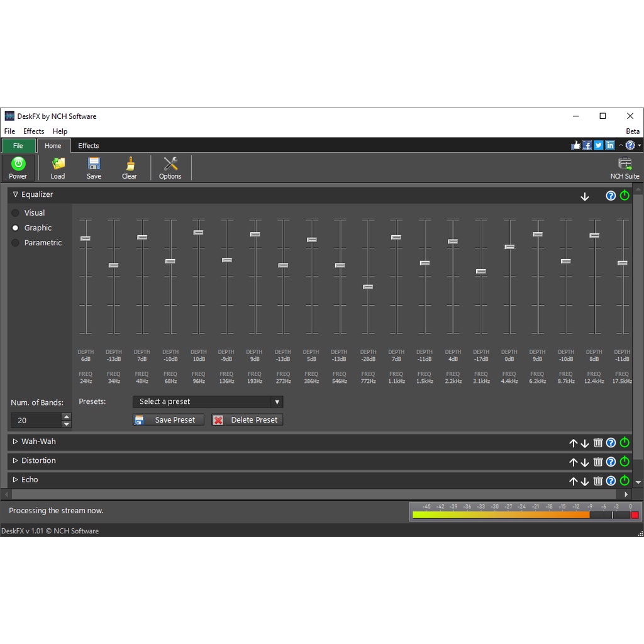The image size is (644, 644).
Task: Open Options with the tools icon
Action: (170, 167)
